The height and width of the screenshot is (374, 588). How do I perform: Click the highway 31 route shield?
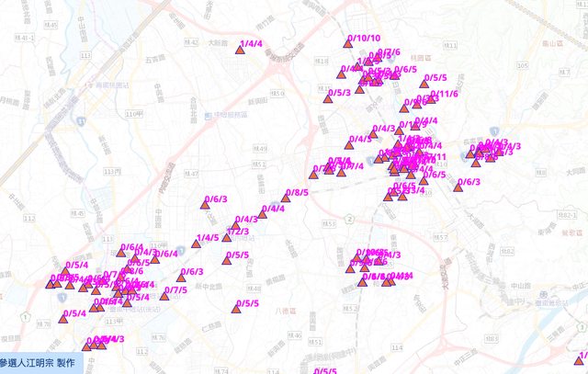click(x=81, y=119)
